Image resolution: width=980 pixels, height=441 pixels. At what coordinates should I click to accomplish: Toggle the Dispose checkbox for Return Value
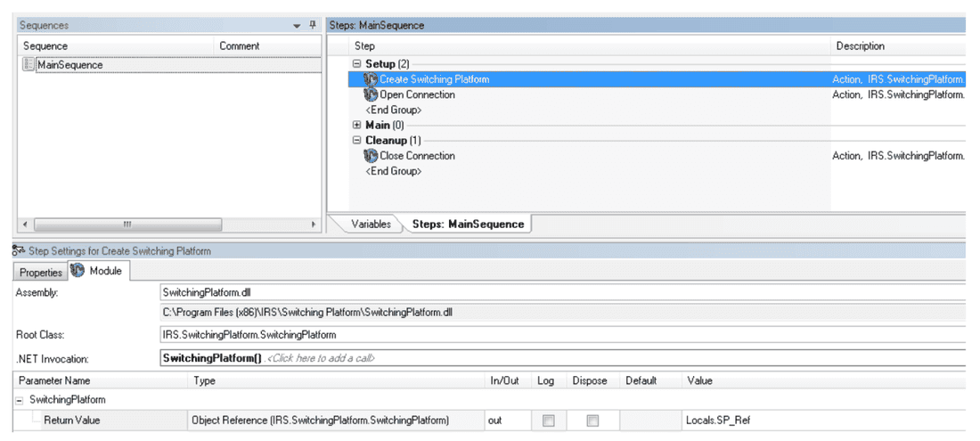point(592,421)
